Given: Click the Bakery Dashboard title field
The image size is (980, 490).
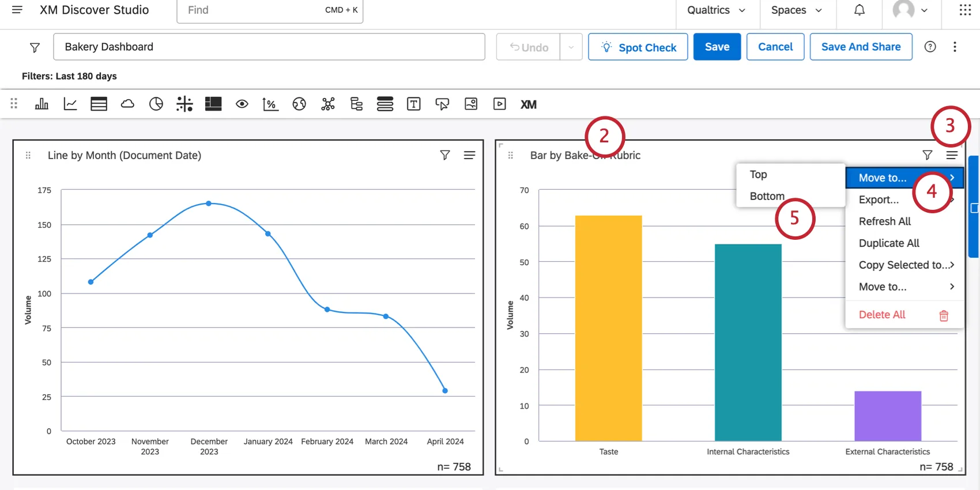Looking at the screenshot, I should click(269, 47).
